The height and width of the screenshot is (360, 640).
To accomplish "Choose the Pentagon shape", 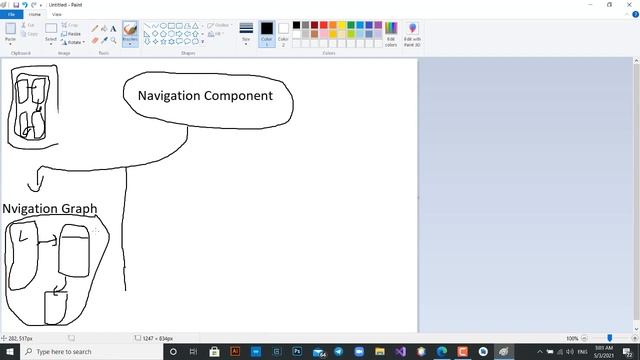I will click(163, 33).
